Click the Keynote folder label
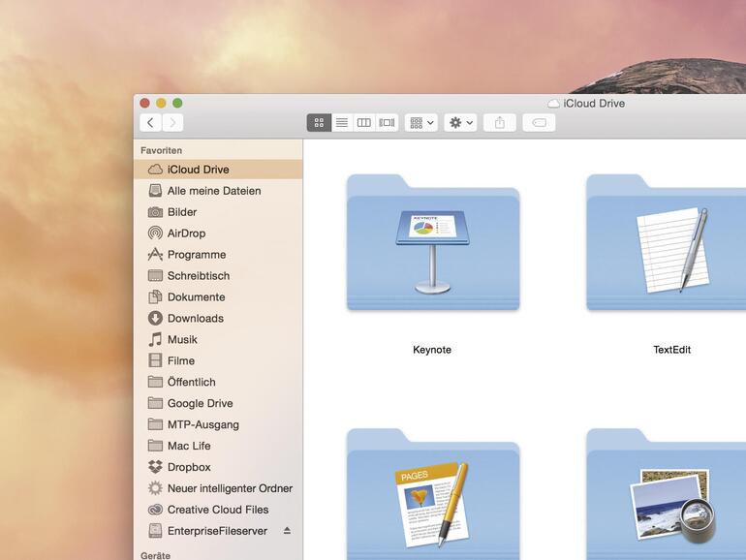This screenshot has height=560, width=746. [432, 350]
